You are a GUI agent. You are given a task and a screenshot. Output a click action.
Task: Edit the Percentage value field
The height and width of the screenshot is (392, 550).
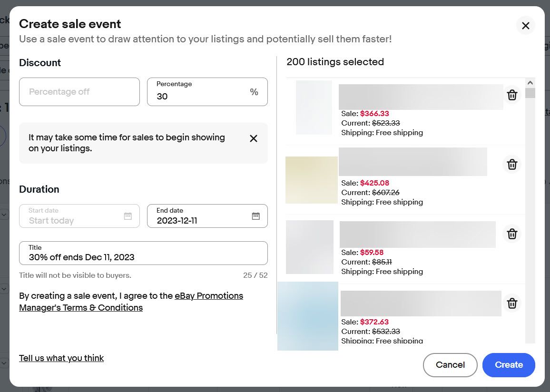point(207,92)
